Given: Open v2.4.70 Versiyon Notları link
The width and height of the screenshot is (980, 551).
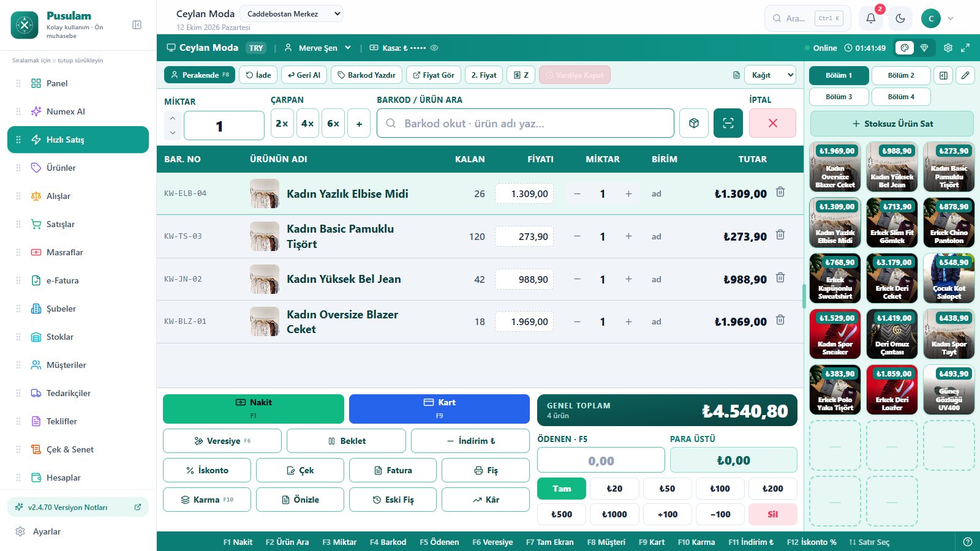Looking at the screenshot, I should [78, 507].
